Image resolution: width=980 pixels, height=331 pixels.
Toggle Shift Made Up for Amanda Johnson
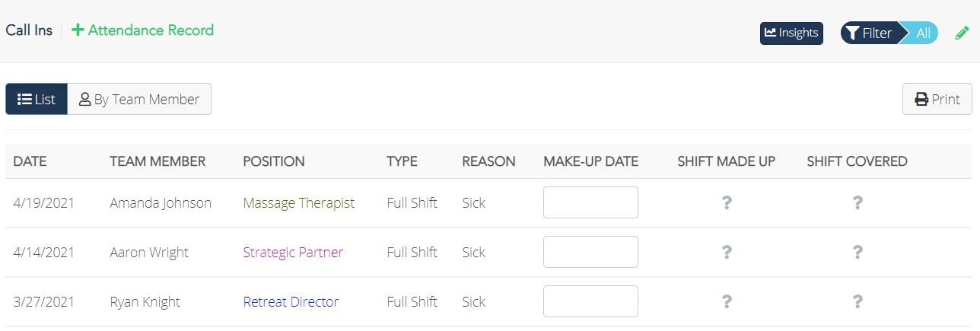(727, 203)
